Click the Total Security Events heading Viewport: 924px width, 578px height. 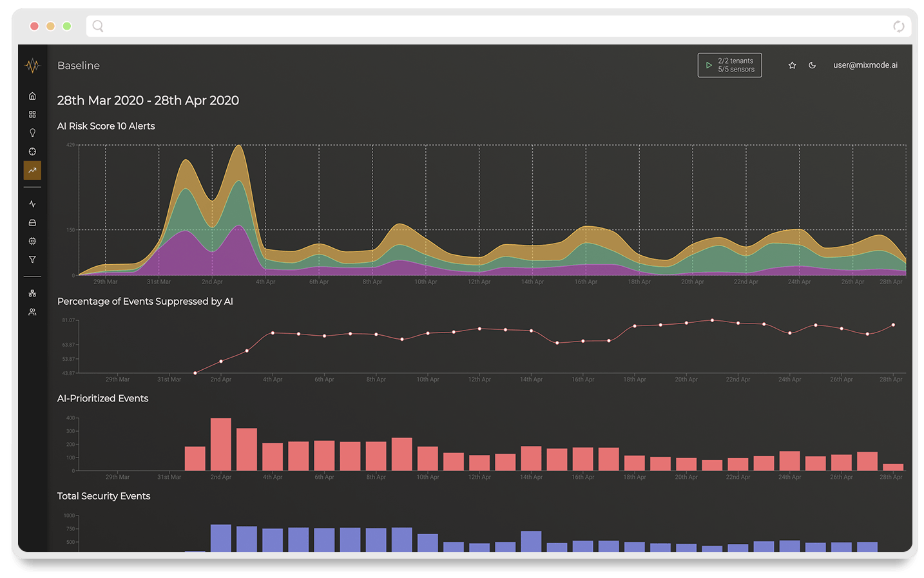pos(104,496)
